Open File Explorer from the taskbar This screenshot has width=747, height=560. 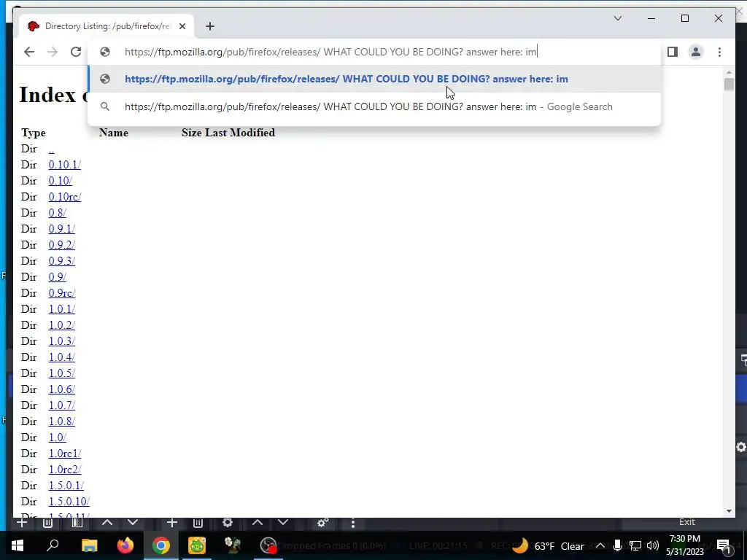[89, 545]
